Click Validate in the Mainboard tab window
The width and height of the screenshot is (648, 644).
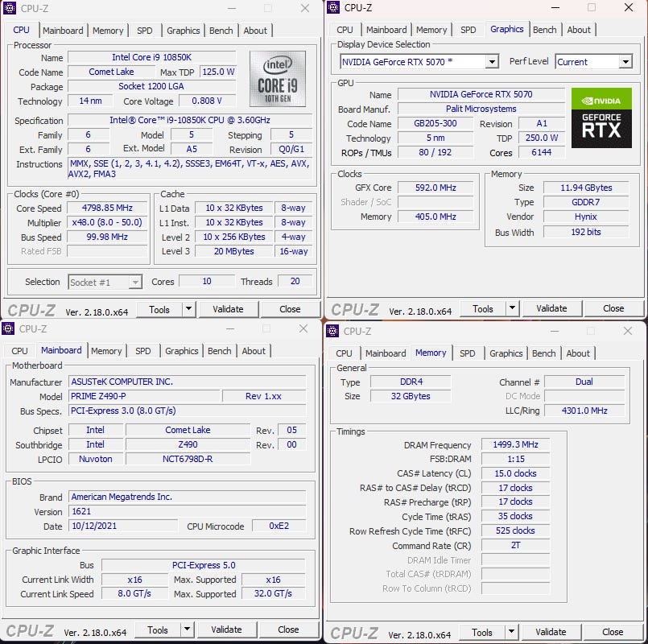tap(226, 630)
